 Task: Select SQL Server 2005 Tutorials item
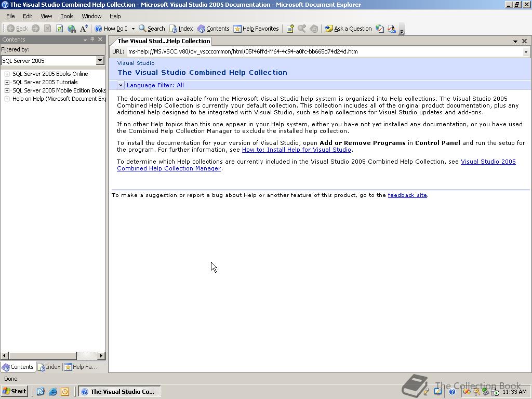click(x=45, y=82)
